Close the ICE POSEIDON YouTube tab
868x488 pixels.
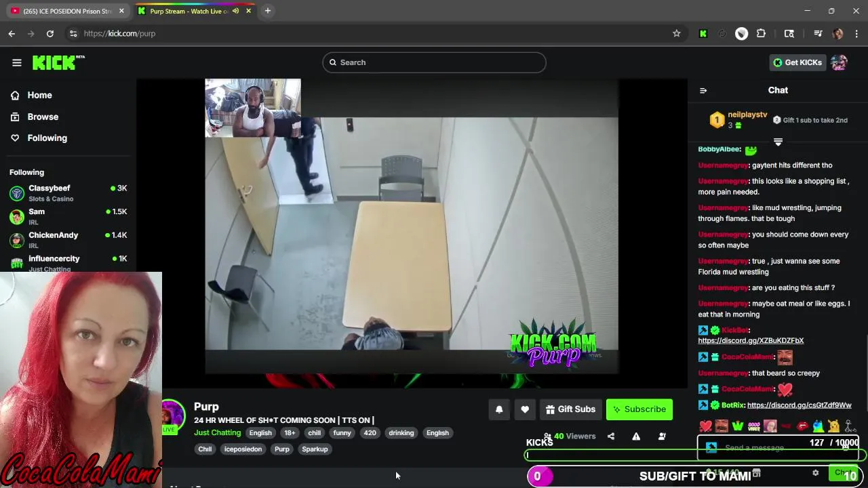pos(121,11)
